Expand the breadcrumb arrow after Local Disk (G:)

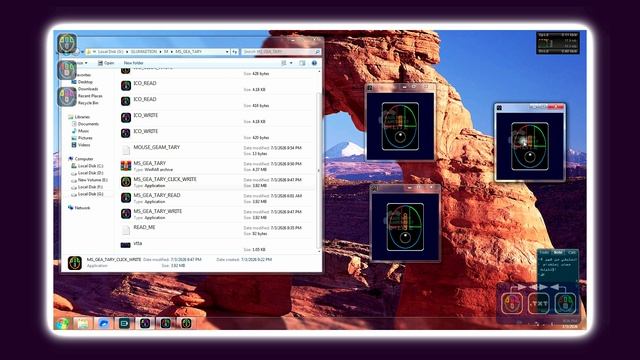[x=127, y=52]
